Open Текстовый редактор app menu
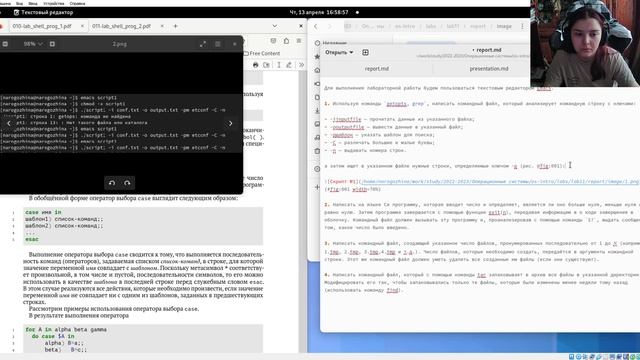The width and height of the screenshot is (640, 360). click(43, 12)
